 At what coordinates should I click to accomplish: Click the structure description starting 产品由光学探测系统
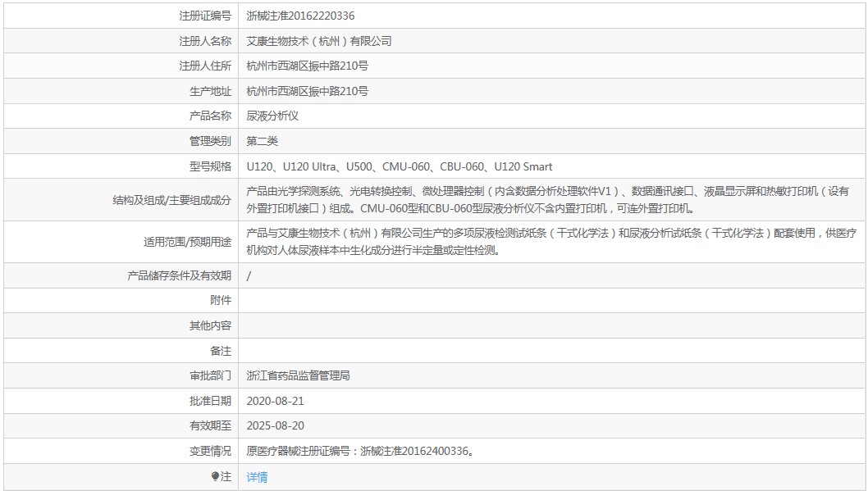[547, 200]
